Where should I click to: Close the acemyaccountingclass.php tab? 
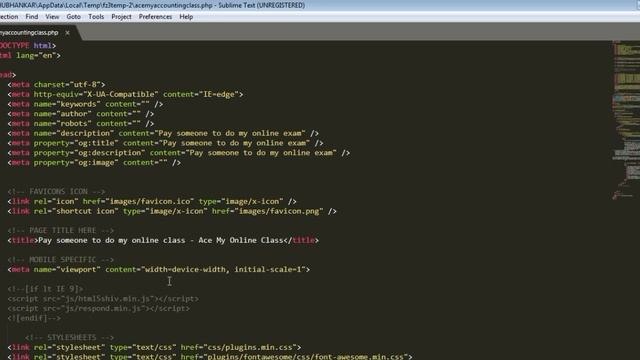pyautogui.click(x=67, y=33)
